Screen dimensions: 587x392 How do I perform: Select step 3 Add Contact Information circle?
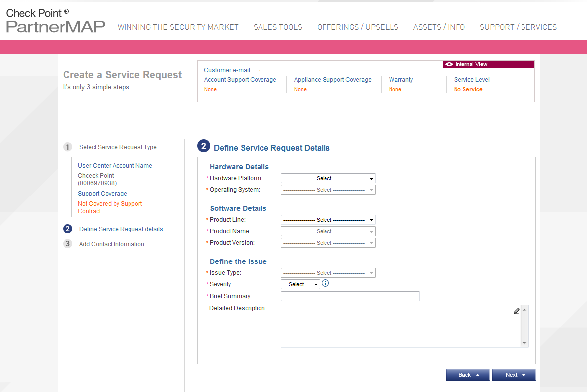click(67, 243)
